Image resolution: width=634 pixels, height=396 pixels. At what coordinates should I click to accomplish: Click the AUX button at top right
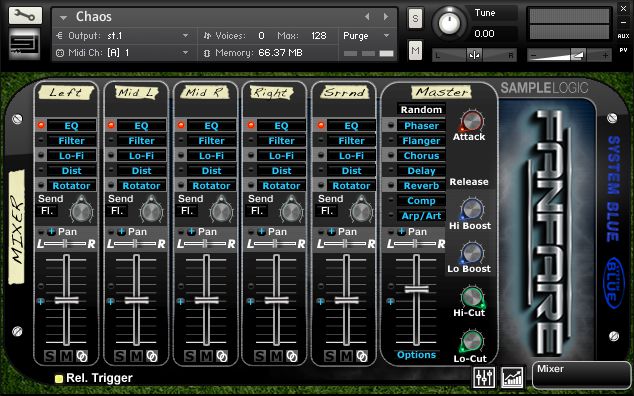623,36
